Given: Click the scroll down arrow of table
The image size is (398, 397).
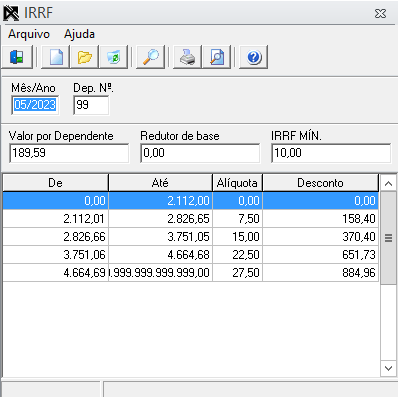Looking at the screenshot, I should (388, 368).
